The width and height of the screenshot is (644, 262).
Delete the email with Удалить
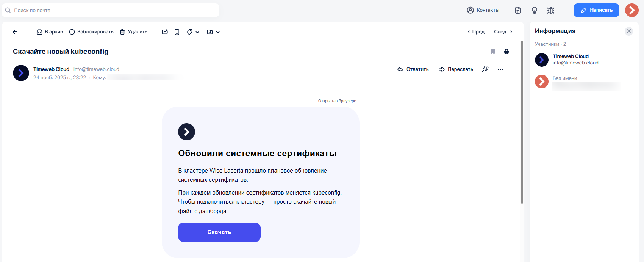[x=134, y=32]
